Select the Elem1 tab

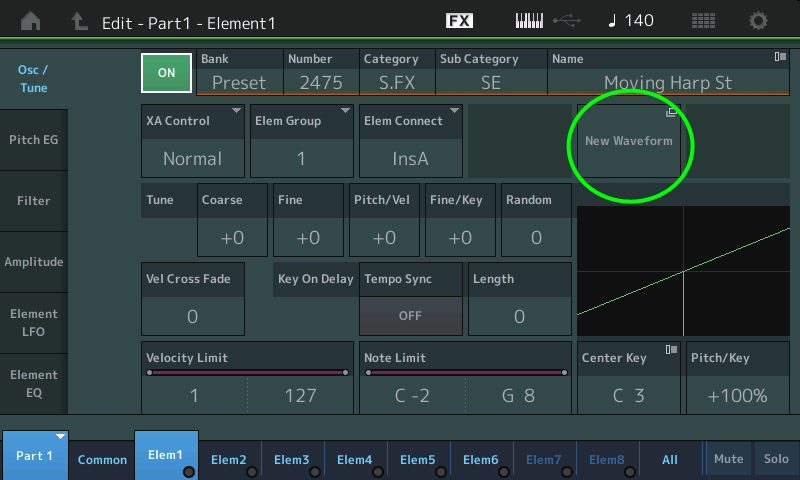[166, 455]
